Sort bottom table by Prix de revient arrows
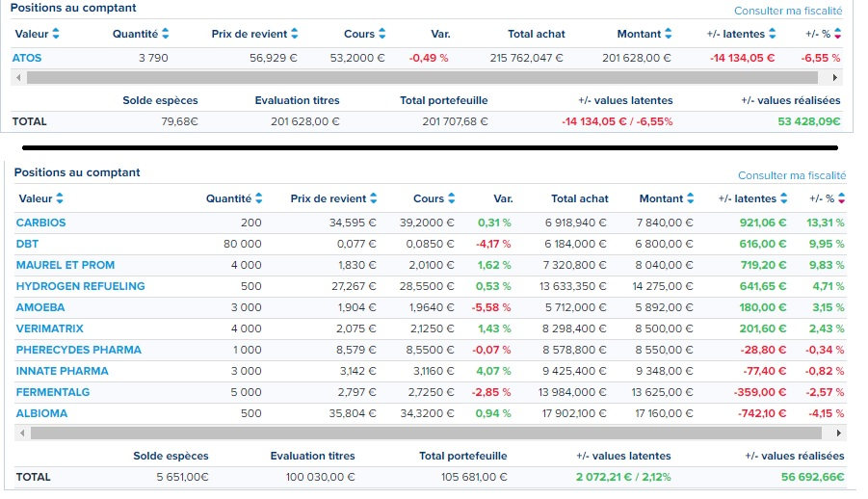Image resolution: width=868 pixels, height=499 pixels. pyautogui.click(x=374, y=198)
